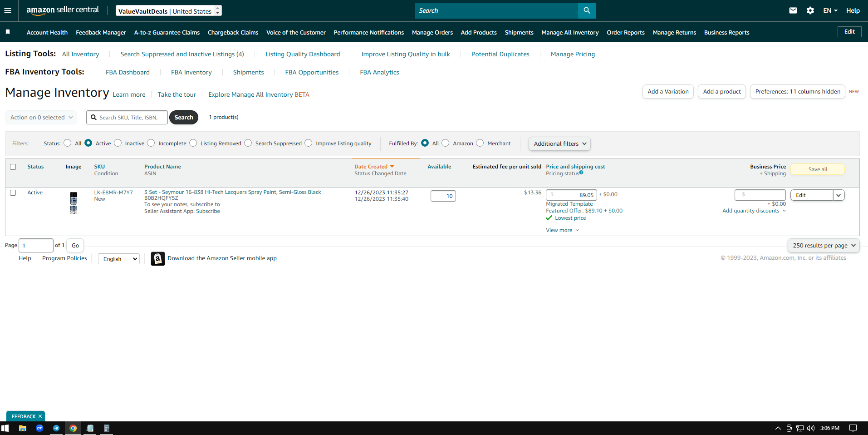Show hidden system tray icons
The height and width of the screenshot is (435, 868).
(x=778, y=428)
